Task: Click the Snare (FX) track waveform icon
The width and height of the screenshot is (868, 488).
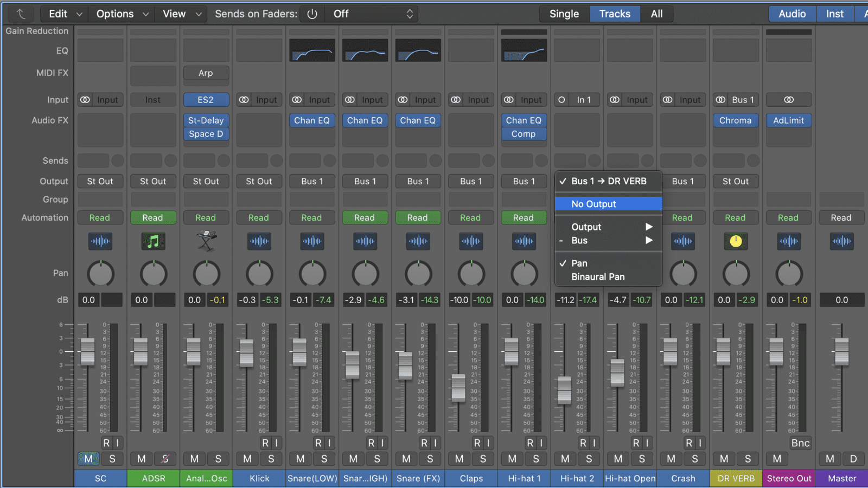Action: coord(418,241)
